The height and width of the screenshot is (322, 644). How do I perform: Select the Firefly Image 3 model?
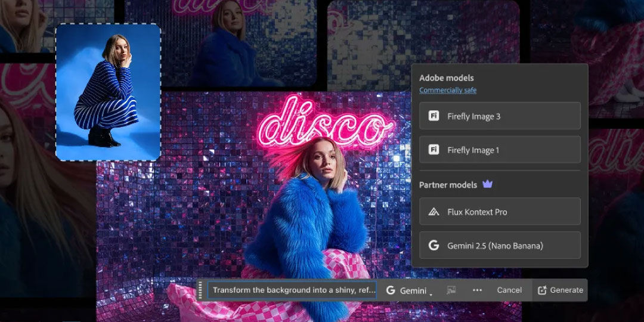point(500,116)
